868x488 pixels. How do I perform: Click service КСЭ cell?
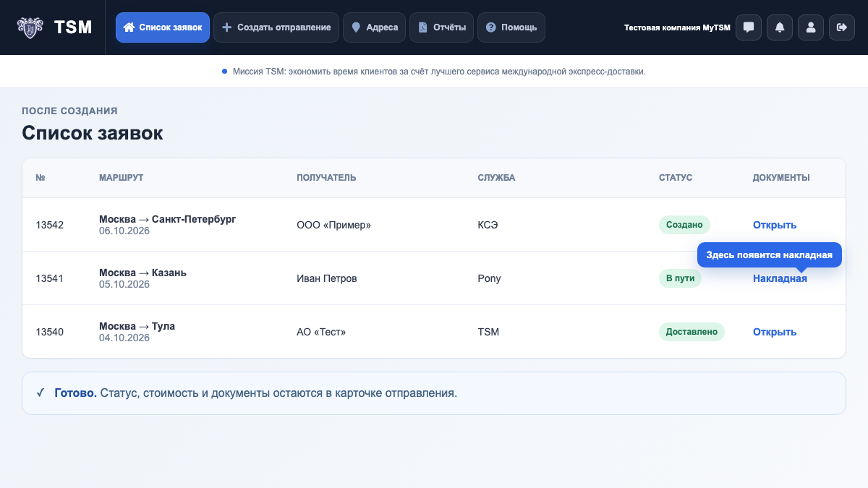coord(488,225)
